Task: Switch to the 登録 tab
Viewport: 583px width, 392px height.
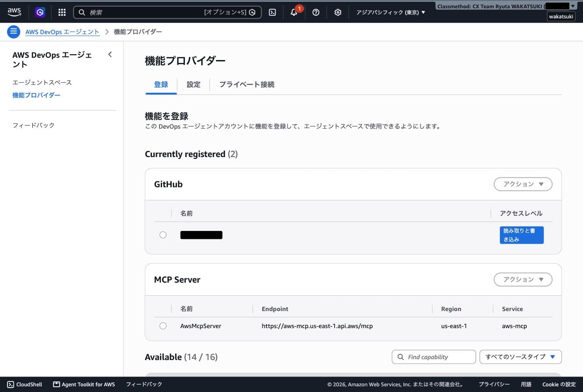Action: point(161,84)
